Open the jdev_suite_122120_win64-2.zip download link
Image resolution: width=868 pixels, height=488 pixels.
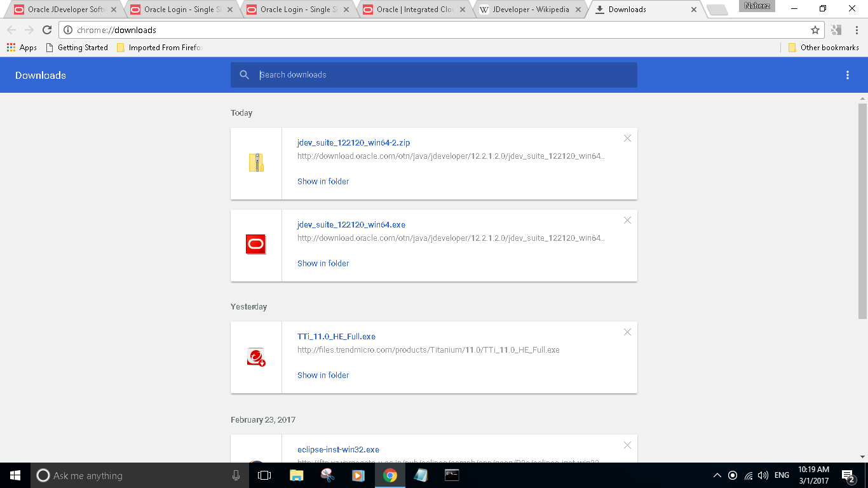pyautogui.click(x=353, y=142)
